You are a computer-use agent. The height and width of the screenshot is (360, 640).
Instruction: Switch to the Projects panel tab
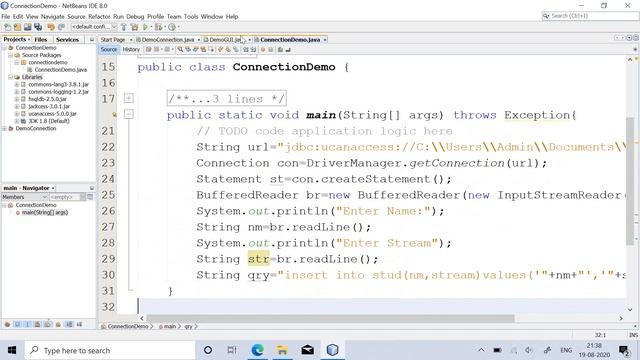click(16, 40)
